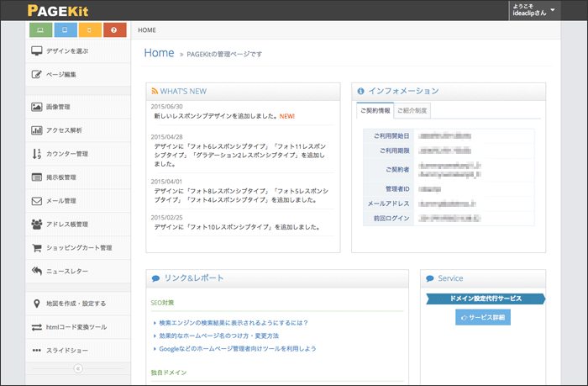Click the ご利用開始日 row label
The image size is (588, 386).
click(391, 136)
